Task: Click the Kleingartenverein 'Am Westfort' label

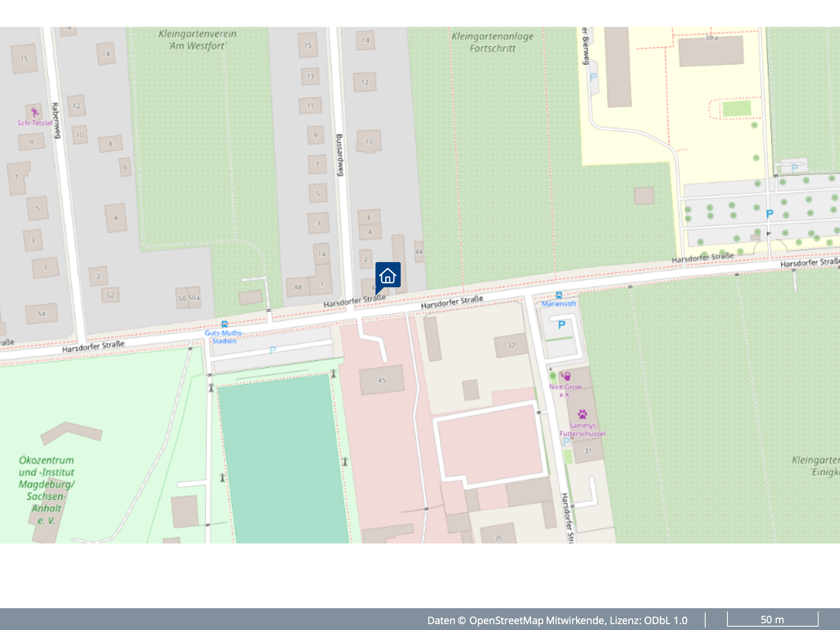Action: tap(197, 39)
